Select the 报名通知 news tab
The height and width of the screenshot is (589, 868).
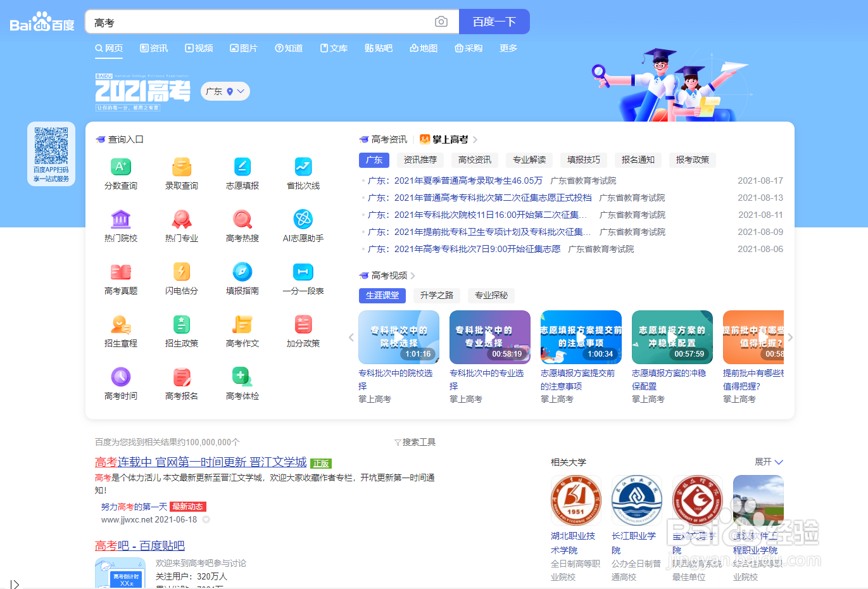[638, 160]
